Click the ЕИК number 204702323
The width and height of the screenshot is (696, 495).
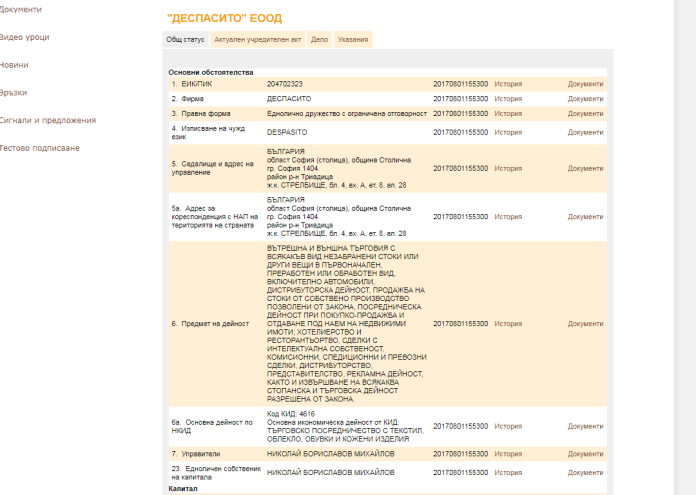coord(285,84)
